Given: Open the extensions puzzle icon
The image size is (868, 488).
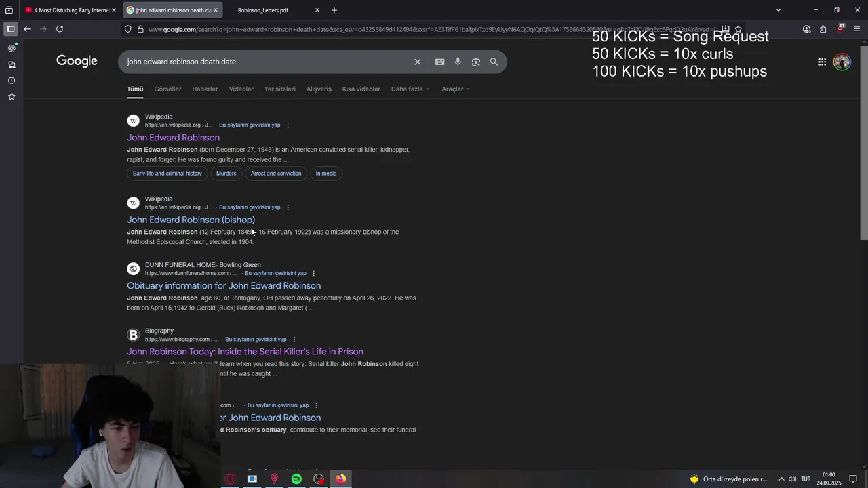Looking at the screenshot, I should (823, 29).
